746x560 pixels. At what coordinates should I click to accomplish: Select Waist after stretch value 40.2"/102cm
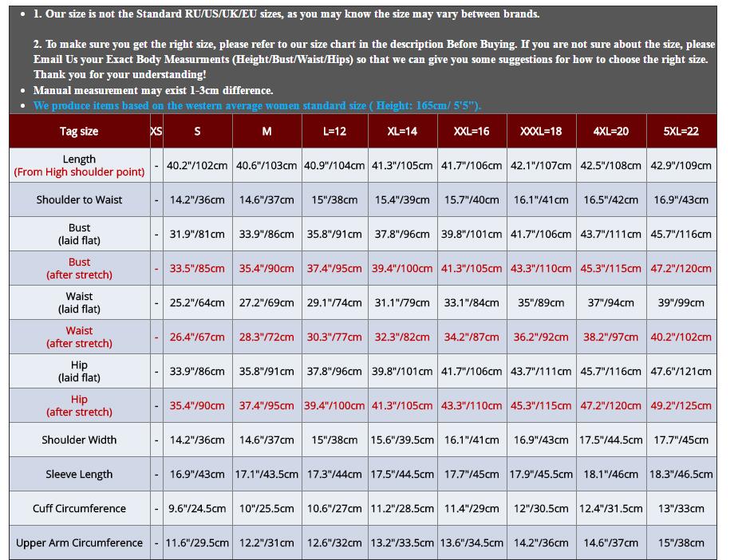(681, 337)
